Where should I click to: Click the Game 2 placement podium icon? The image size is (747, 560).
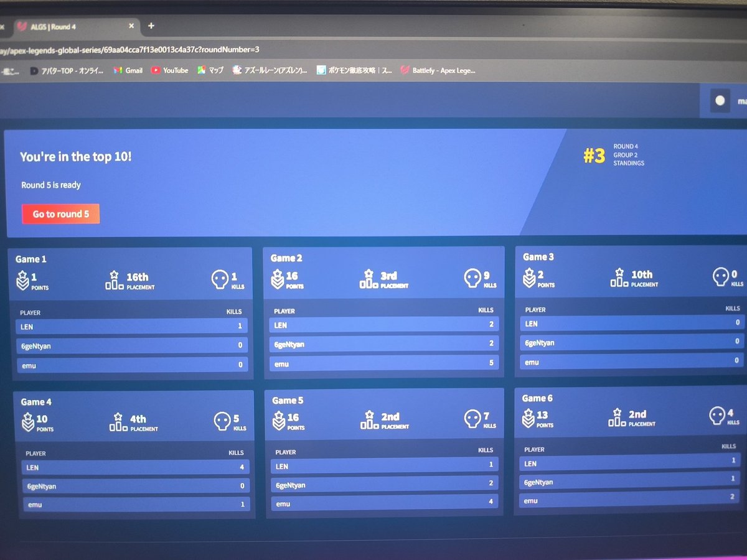(369, 279)
